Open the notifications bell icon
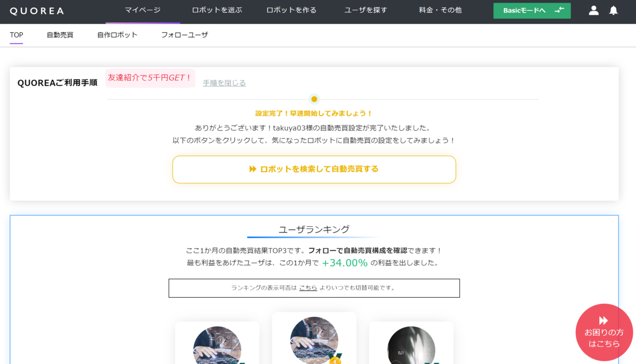 [613, 11]
